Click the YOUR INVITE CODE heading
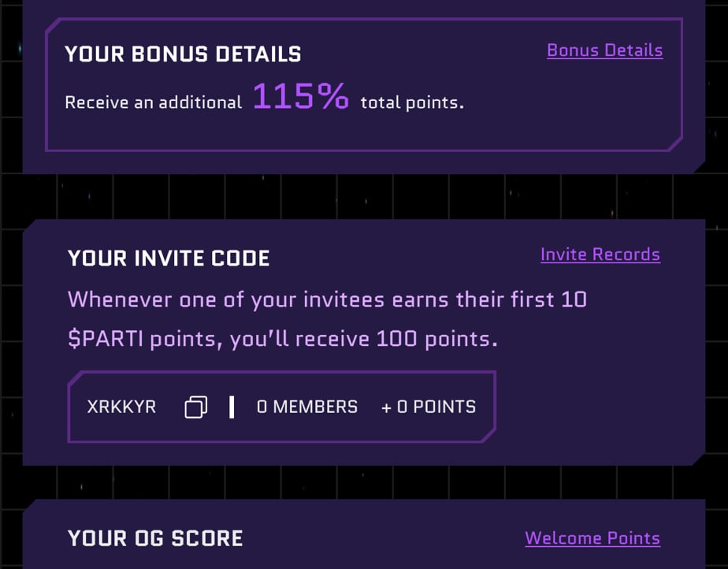This screenshot has width=728, height=569. [x=169, y=258]
